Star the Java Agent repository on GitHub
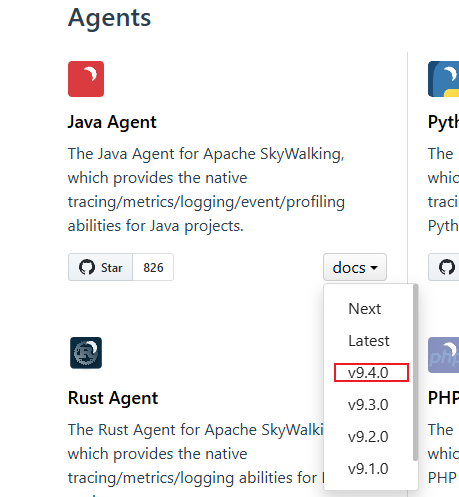Viewport: 459px width, 497px height. [101, 267]
